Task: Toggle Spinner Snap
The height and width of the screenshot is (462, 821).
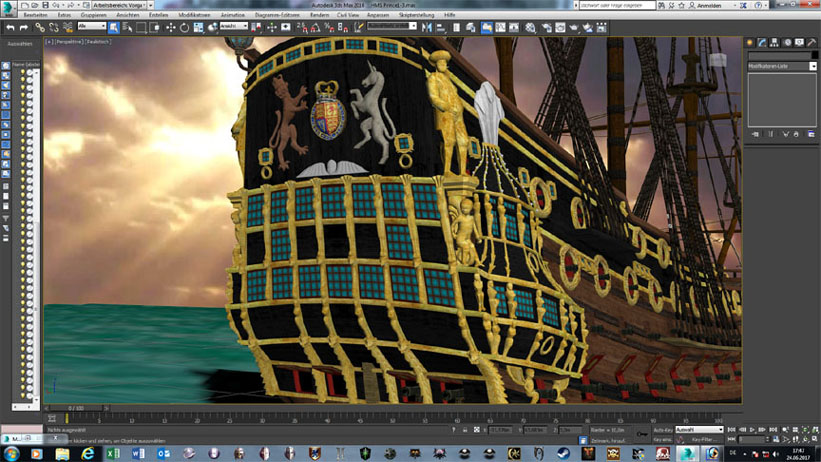Action: click(343, 27)
